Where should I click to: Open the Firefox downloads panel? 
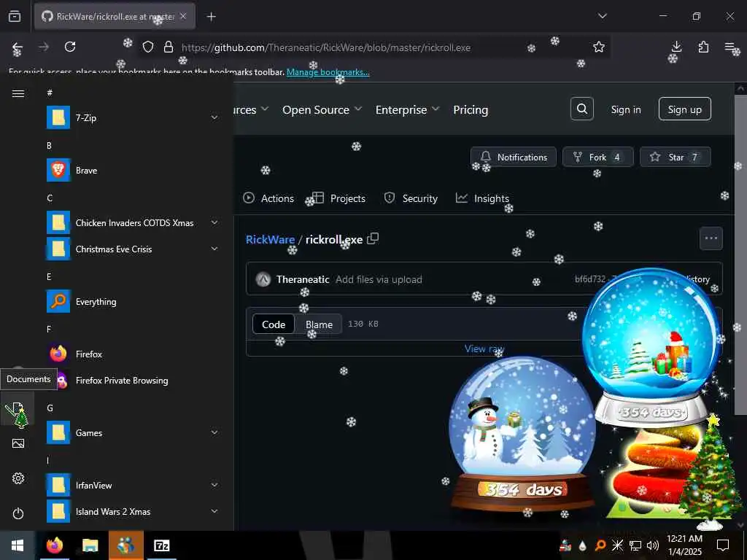[676, 47]
